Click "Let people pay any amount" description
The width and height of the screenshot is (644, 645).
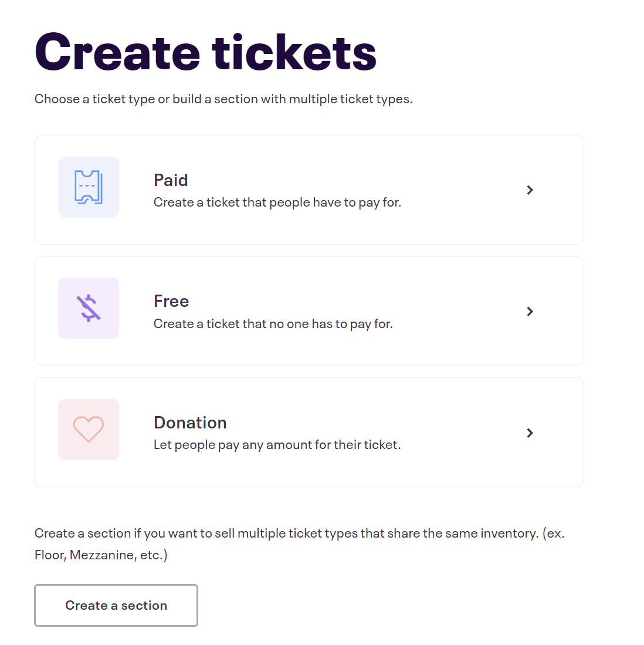277,445
